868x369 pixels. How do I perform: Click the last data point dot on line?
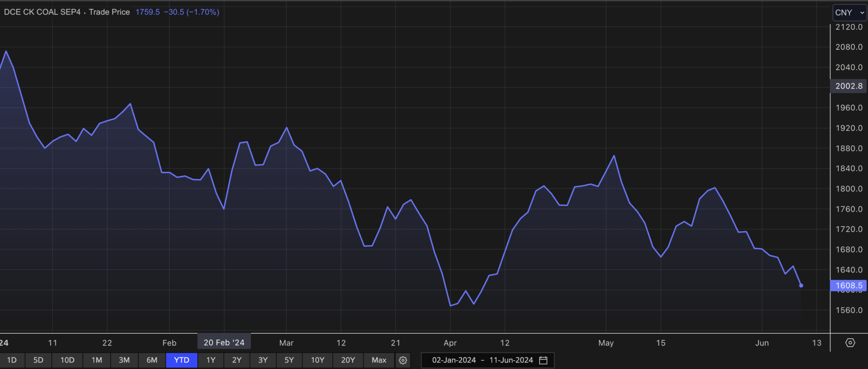pos(801,285)
